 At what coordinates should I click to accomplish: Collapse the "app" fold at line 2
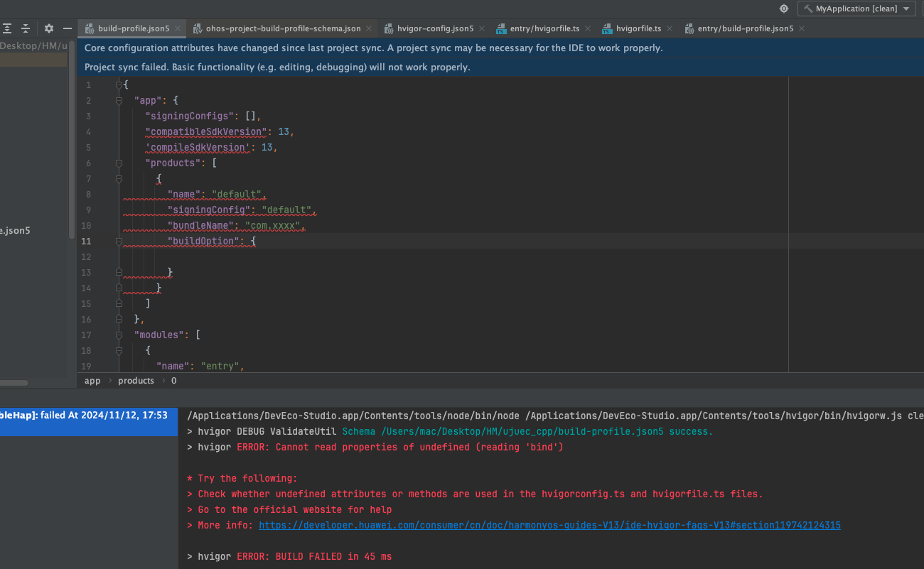click(x=119, y=101)
